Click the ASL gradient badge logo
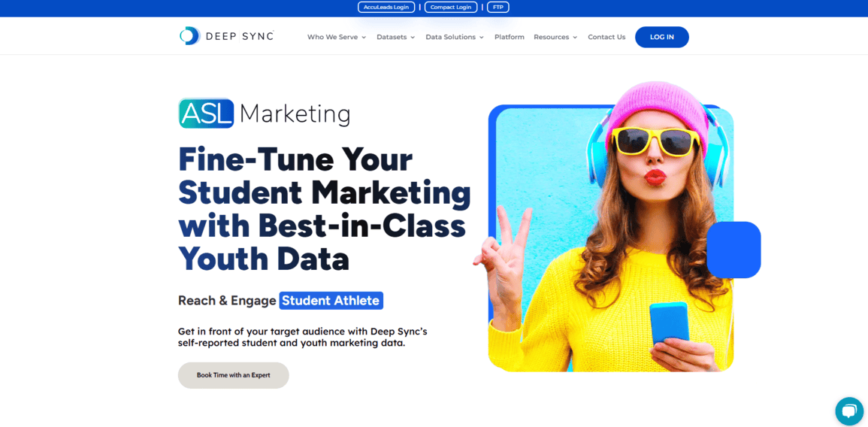Viewport: 868px width, 427px height. click(x=207, y=114)
